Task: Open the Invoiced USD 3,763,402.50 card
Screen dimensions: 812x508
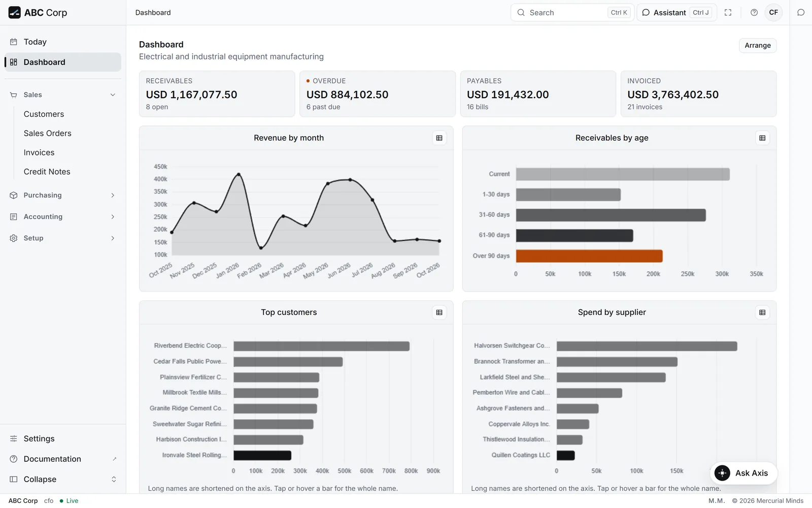Action: [698, 94]
